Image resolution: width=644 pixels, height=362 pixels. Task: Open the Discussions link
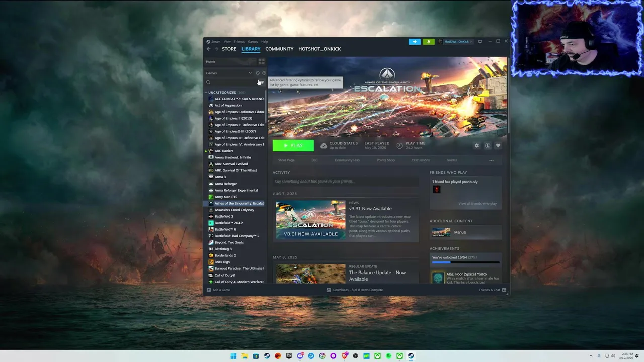click(421, 160)
